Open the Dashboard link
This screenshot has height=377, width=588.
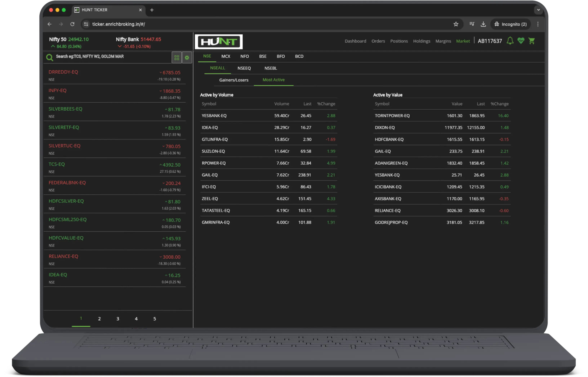coord(355,41)
